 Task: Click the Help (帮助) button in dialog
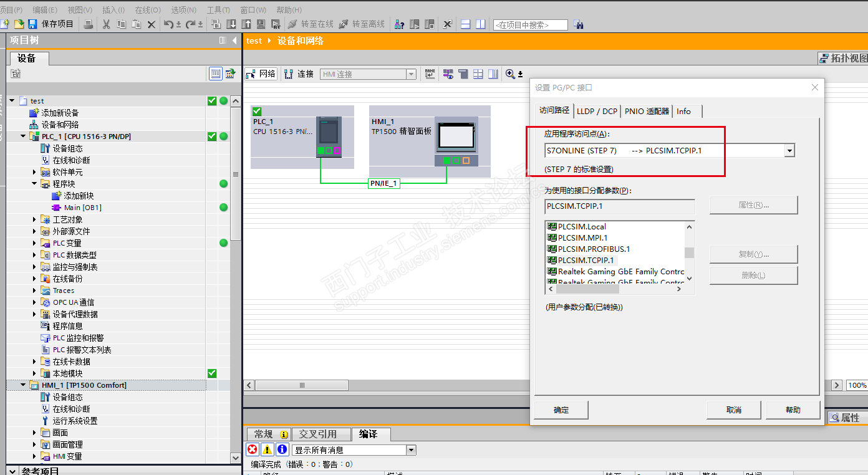click(793, 410)
